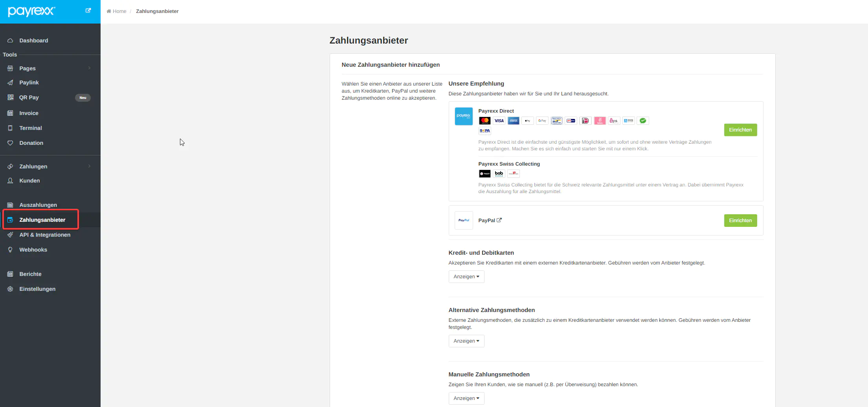Open Anzeigen dropdown under Alternative Zahlungsmethoden

466,341
